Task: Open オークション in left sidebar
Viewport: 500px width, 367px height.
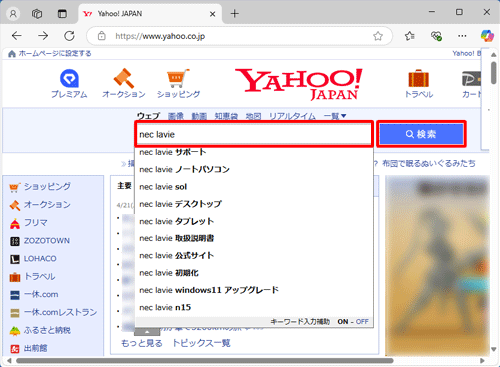Action: click(47, 204)
